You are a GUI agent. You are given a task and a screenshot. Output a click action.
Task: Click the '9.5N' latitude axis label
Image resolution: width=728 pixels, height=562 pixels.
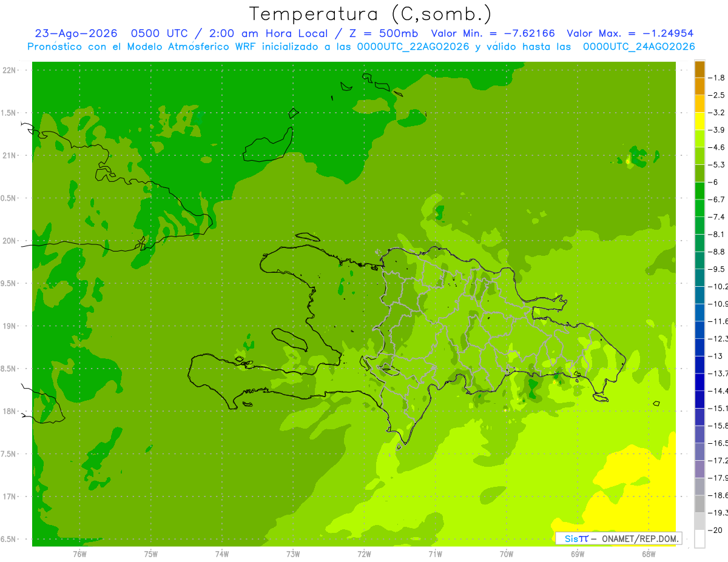[9, 283]
